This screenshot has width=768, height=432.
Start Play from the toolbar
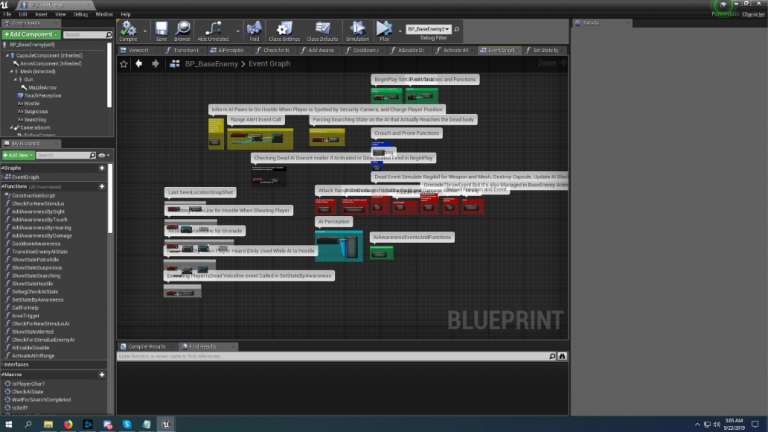click(x=384, y=31)
